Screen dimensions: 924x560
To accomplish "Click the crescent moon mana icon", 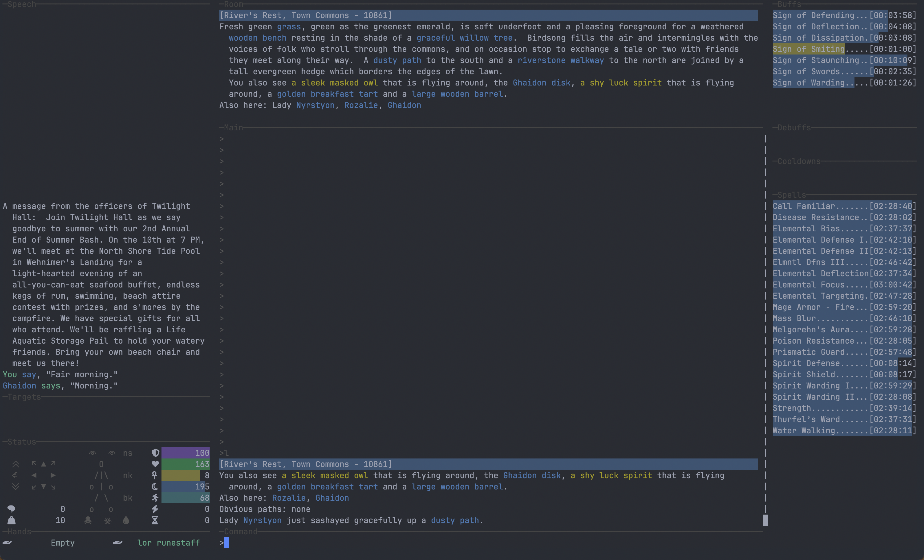I will [155, 487].
